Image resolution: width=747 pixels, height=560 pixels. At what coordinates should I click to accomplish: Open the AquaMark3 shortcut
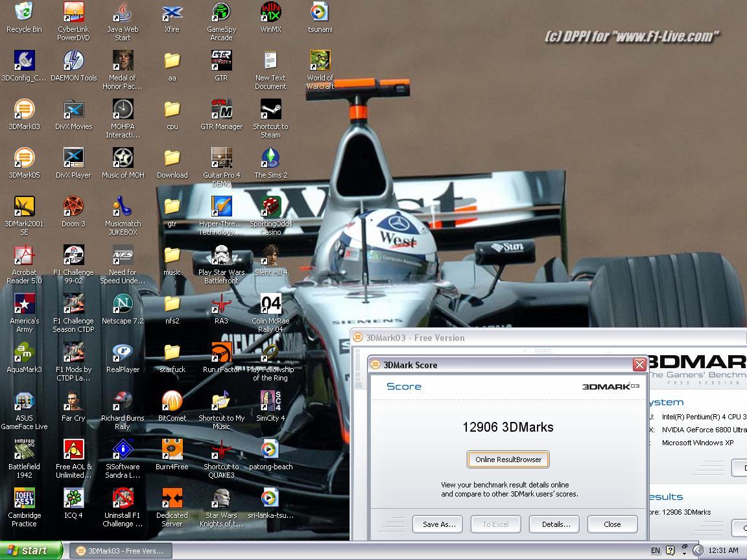pos(24,353)
